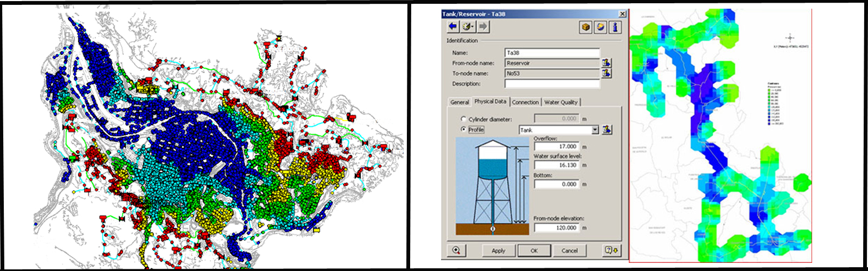Open the history dropdown beside the back arrow
The image size is (868, 271).
tap(468, 27)
